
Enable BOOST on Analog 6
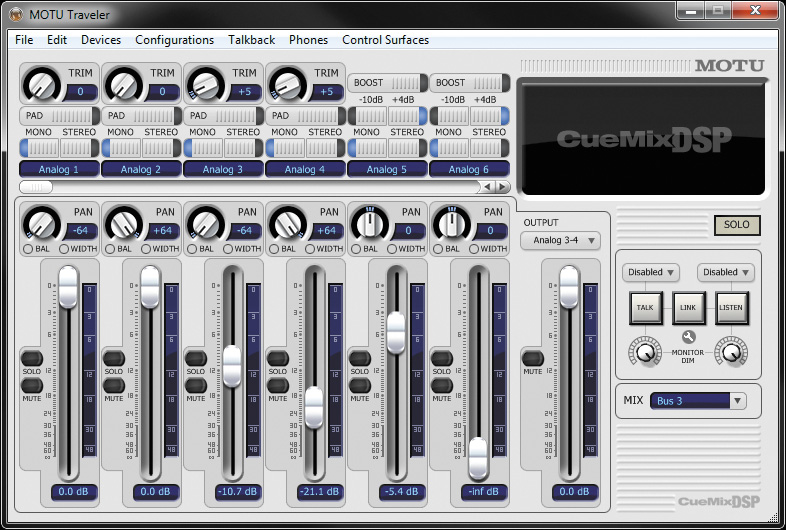(470, 83)
